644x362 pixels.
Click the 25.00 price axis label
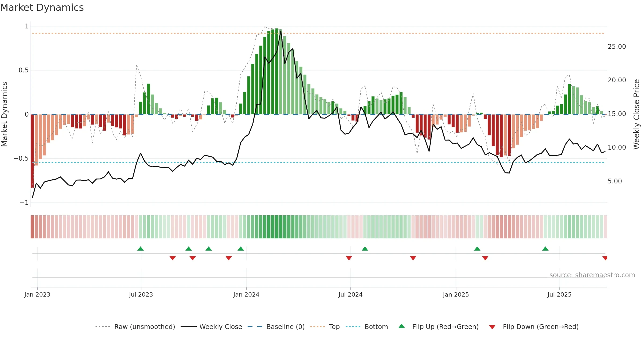click(617, 47)
